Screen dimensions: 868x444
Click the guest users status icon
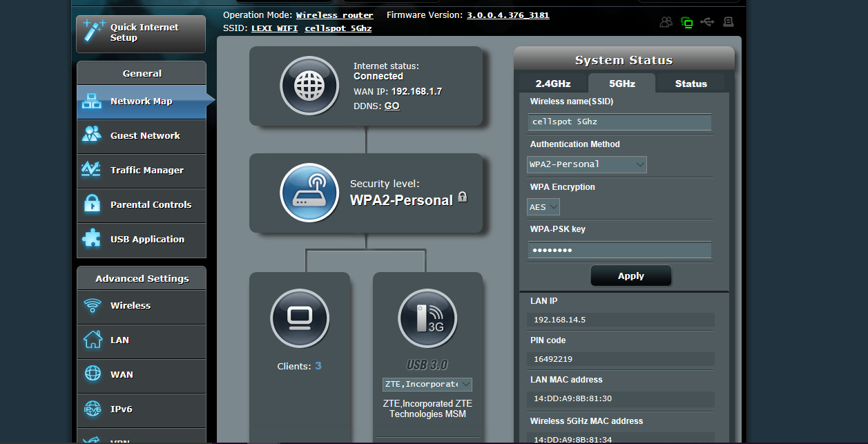[x=666, y=22]
